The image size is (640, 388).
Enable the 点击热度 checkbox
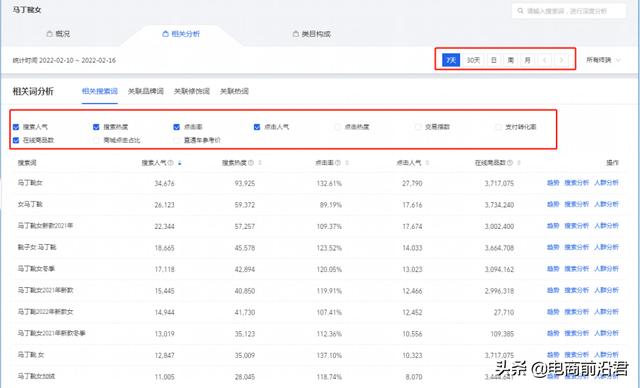338,127
